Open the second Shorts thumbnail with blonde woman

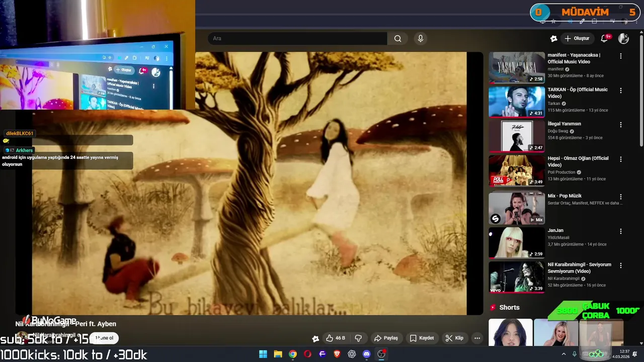click(x=555, y=332)
